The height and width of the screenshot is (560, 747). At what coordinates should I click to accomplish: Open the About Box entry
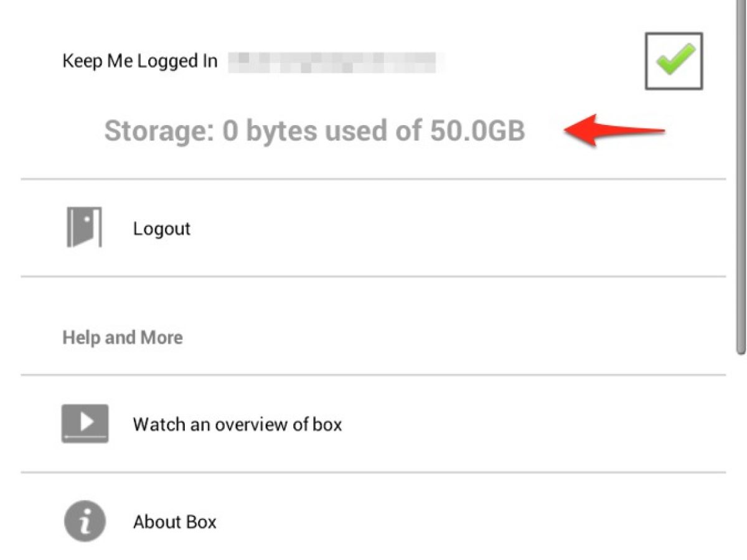[x=174, y=521]
